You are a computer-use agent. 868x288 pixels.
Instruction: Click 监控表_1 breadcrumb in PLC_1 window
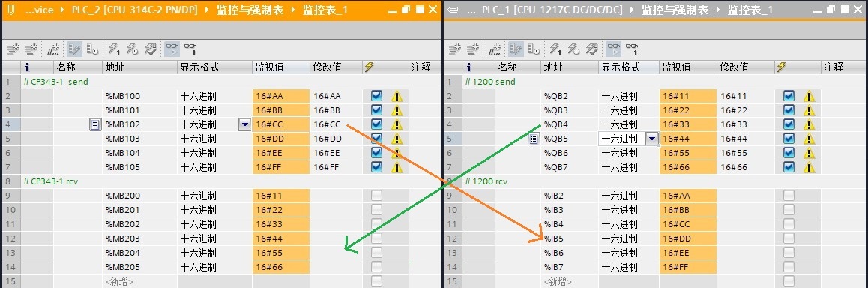pyautogui.click(x=750, y=10)
